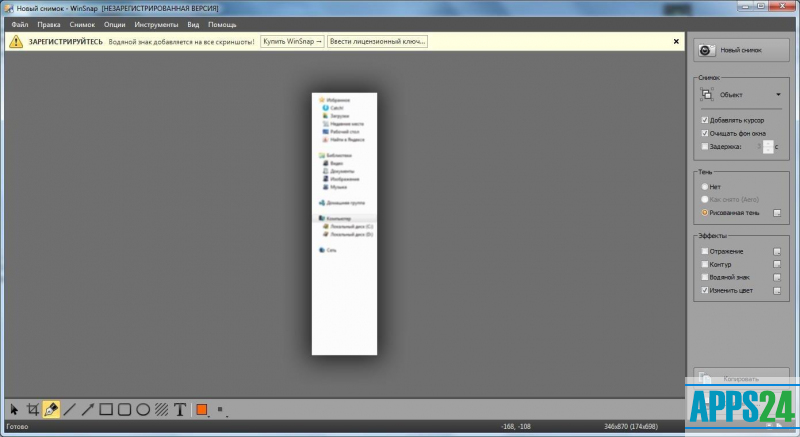Select the arrow pointer tool
This screenshot has width=800, height=437.
14,409
